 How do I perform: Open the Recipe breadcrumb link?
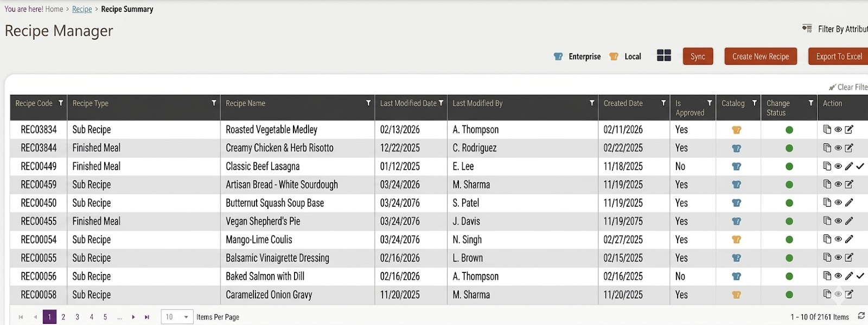[x=82, y=9]
